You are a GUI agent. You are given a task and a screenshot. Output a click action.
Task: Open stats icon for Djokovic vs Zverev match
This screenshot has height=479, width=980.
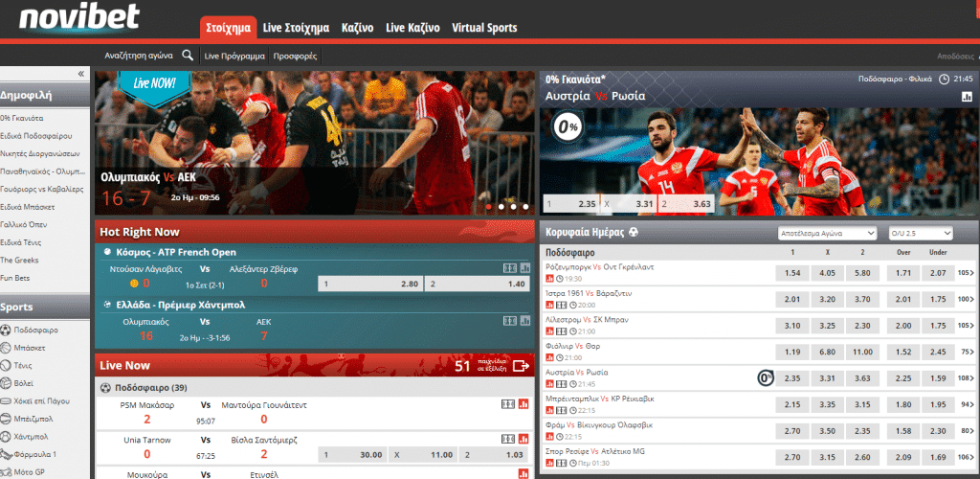(523, 268)
